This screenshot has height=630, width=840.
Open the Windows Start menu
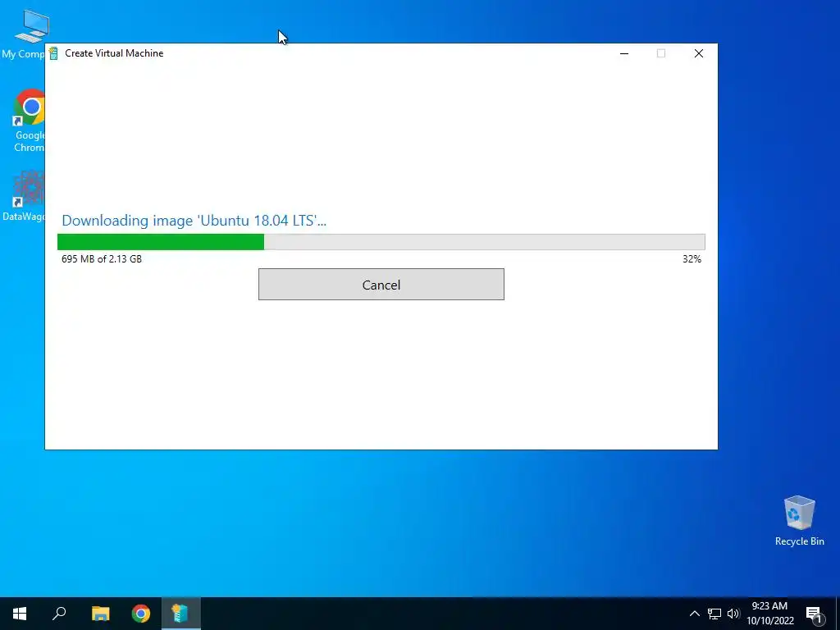point(20,614)
